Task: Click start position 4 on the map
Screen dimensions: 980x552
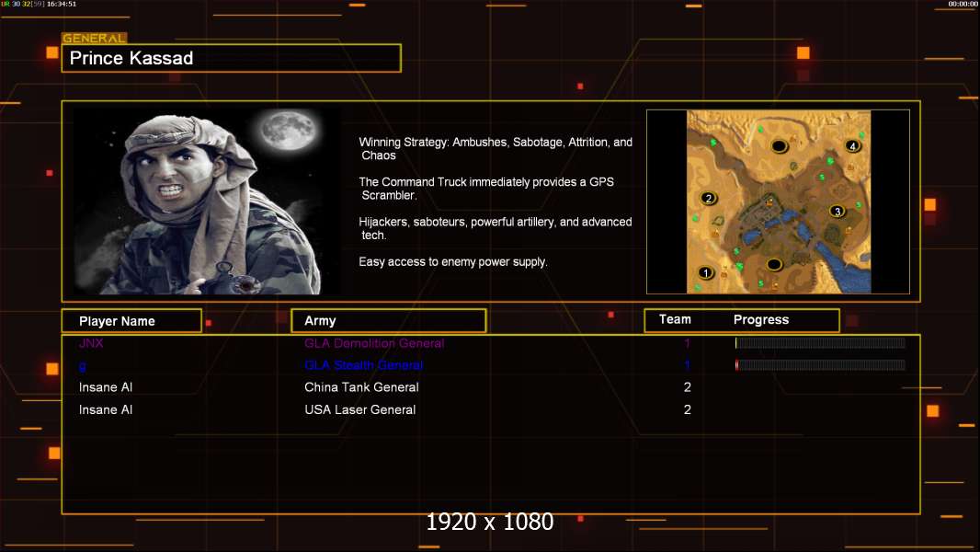Action: (x=853, y=146)
